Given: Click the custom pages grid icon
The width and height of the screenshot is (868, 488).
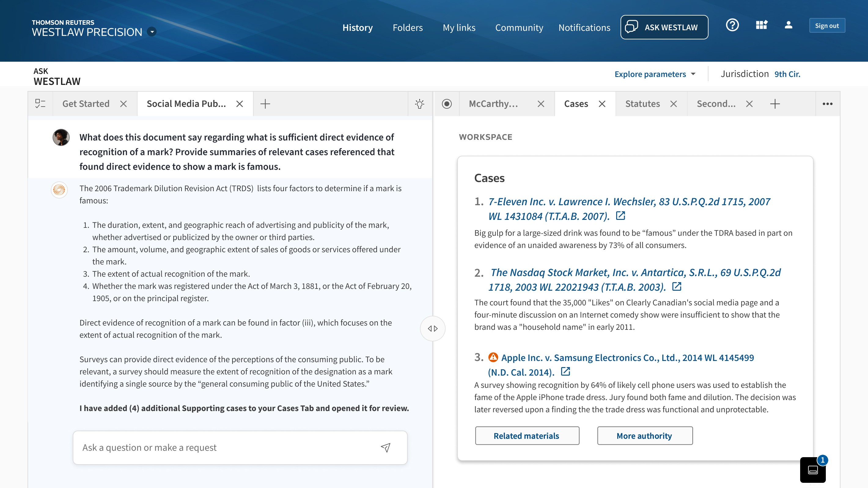Looking at the screenshot, I should click(762, 25).
